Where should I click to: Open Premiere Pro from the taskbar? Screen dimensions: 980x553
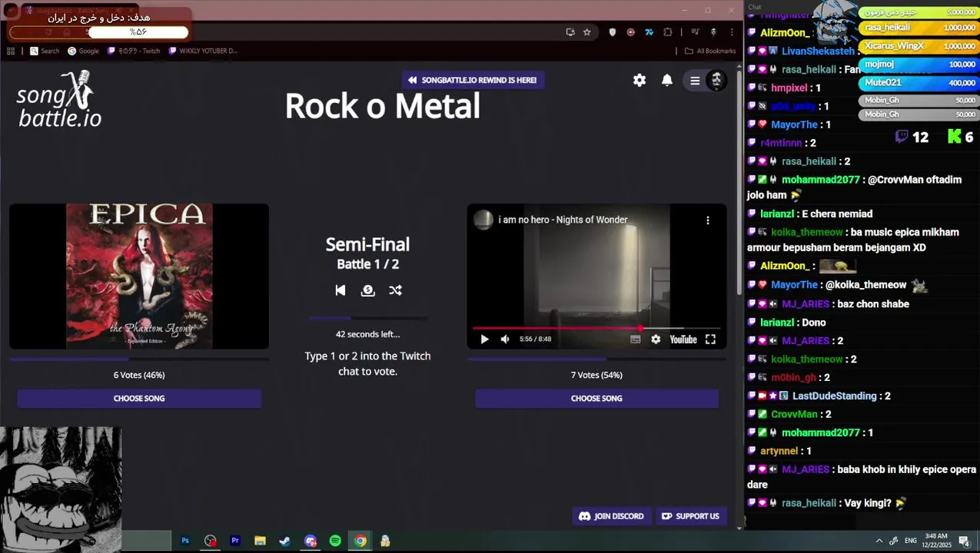[x=235, y=541]
